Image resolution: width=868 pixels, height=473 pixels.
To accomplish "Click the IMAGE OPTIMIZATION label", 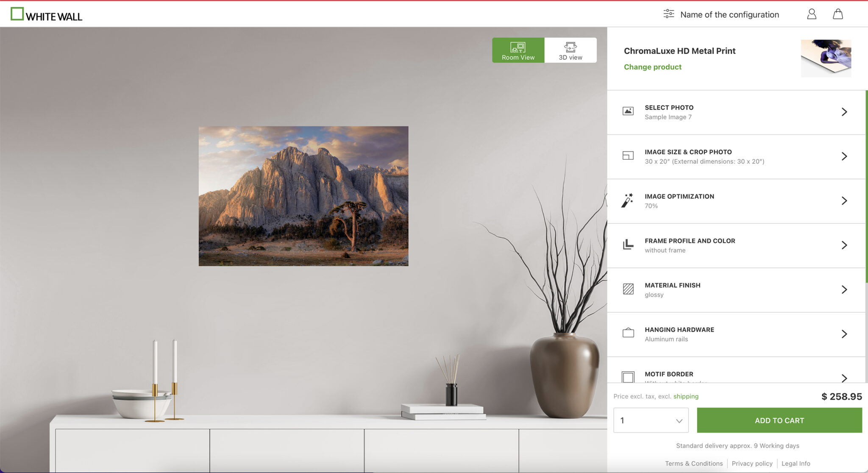I will [679, 196].
